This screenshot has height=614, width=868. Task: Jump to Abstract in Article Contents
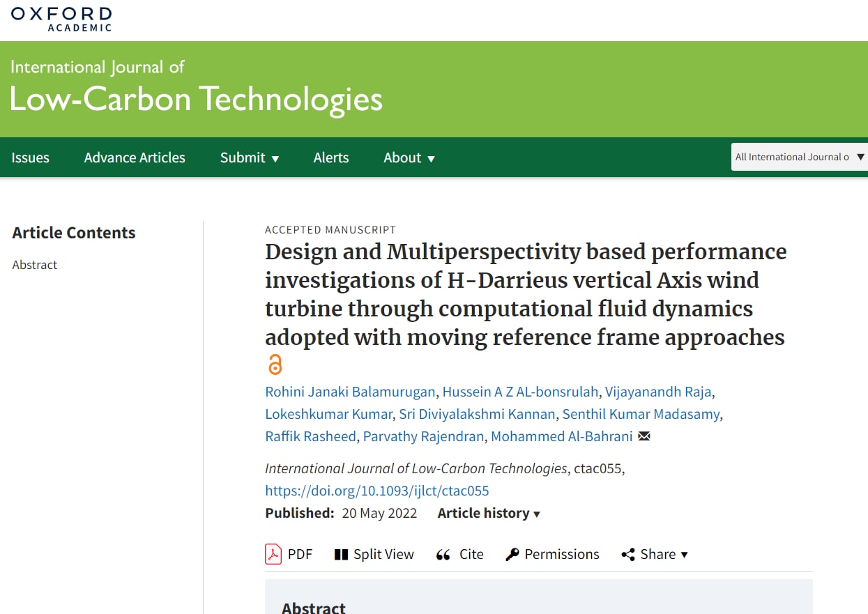point(35,265)
